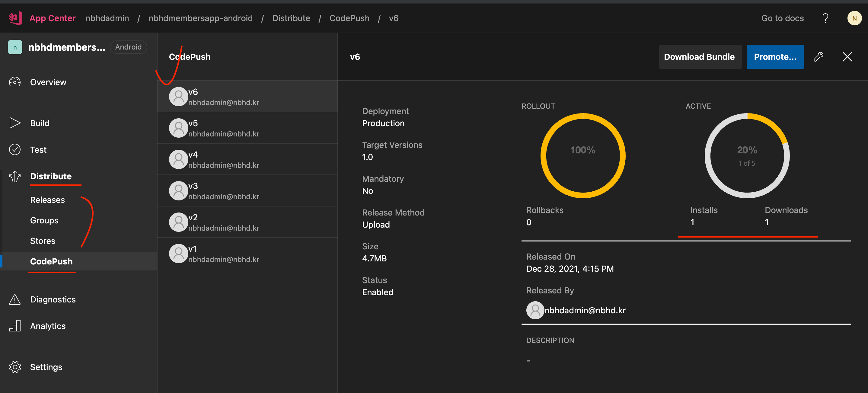Select the v3 release row
The height and width of the screenshot is (393, 868).
(247, 190)
